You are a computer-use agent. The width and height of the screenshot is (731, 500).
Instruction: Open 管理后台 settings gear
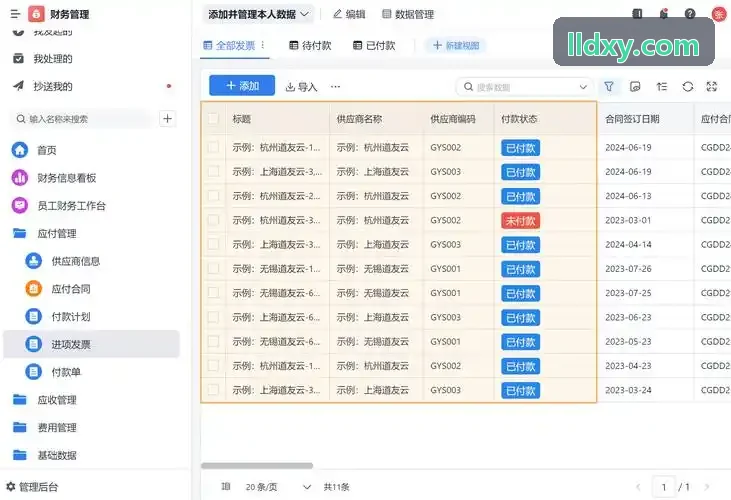tap(11, 487)
